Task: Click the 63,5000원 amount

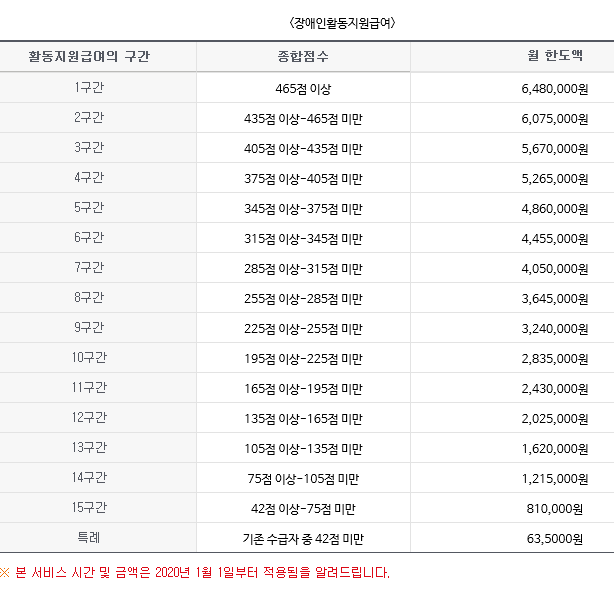Action: pyautogui.click(x=555, y=539)
